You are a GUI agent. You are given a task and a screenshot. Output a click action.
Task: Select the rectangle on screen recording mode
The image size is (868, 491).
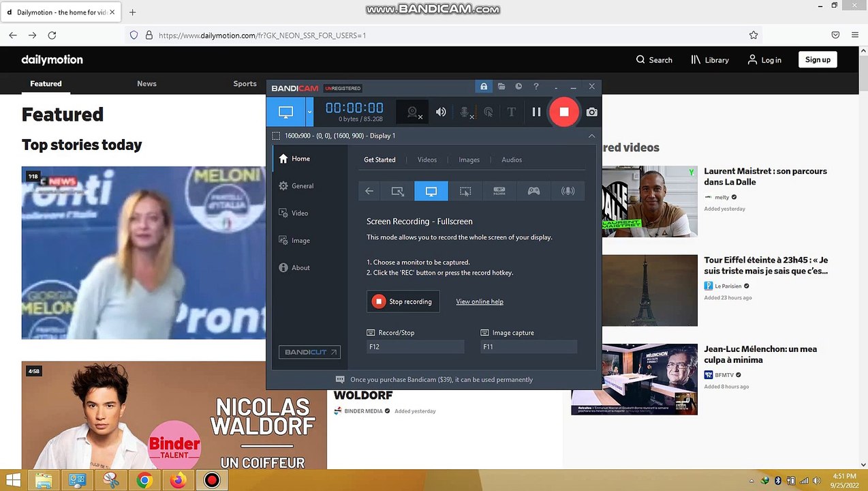tap(397, 191)
